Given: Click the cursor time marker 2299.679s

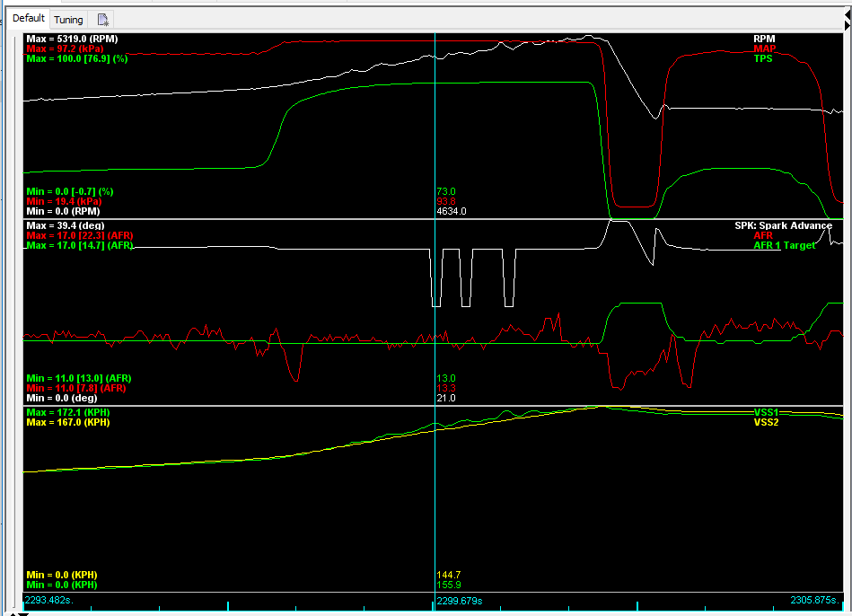Looking at the screenshot, I should coord(460,601).
